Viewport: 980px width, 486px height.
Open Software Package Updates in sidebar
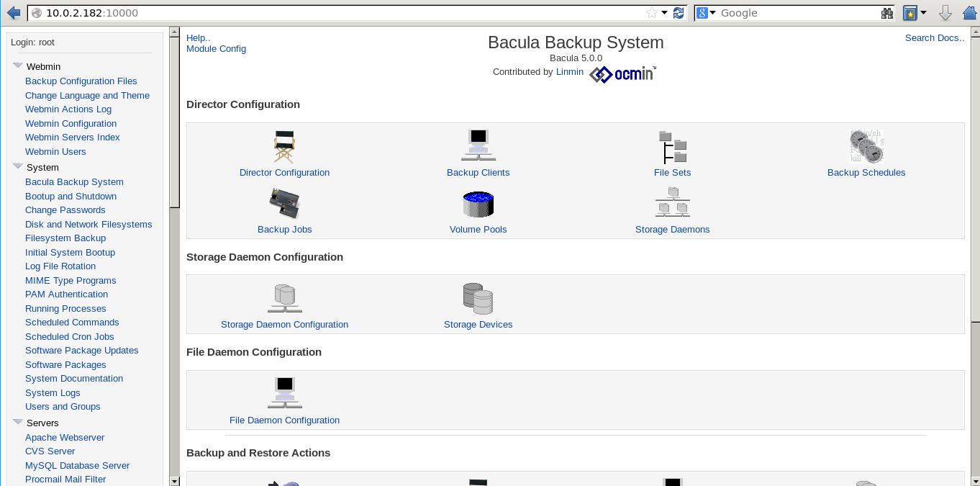point(81,351)
